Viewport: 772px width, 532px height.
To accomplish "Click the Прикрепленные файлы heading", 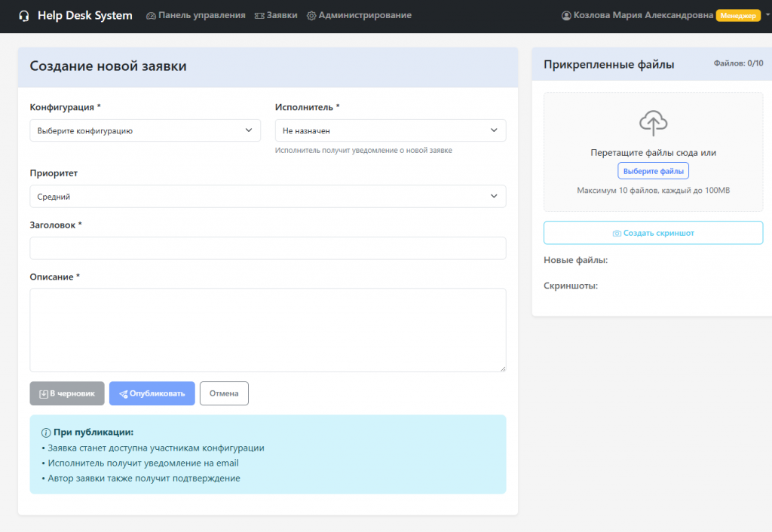I will tap(608, 65).
